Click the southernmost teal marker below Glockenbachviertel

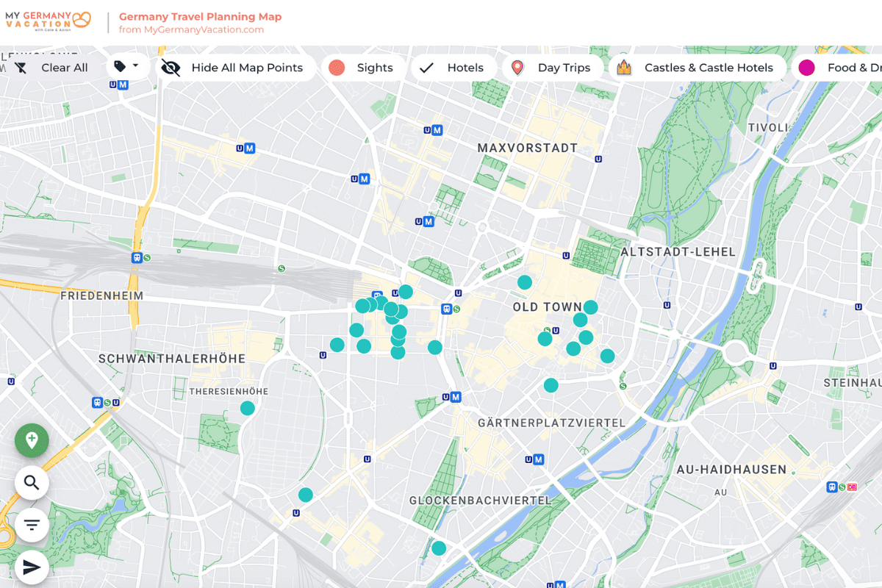pos(439,548)
